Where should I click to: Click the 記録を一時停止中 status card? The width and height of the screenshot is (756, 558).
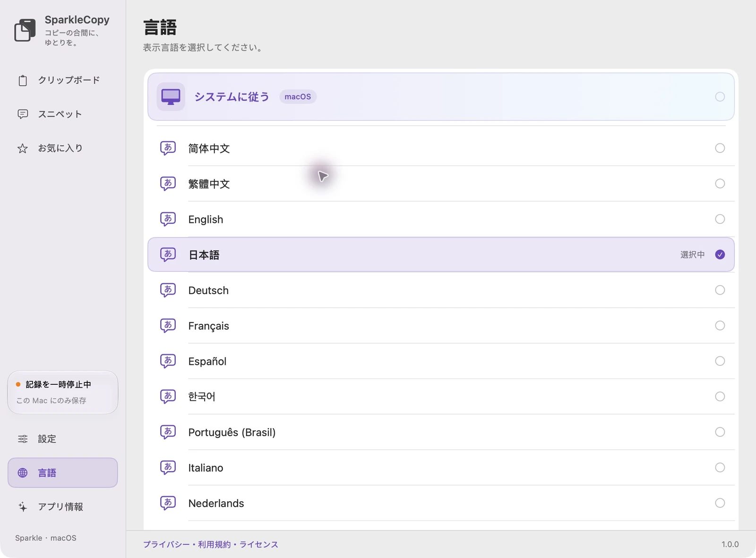pyautogui.click(x=63, y=392)
